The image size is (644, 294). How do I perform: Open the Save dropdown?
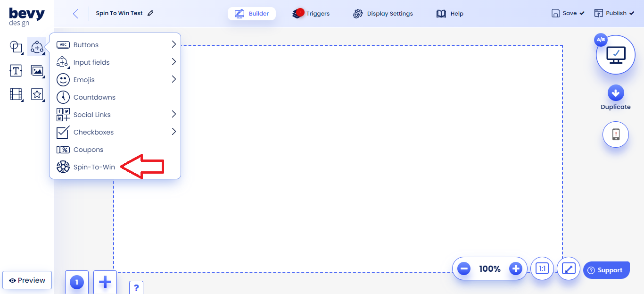tap(568, 13)
